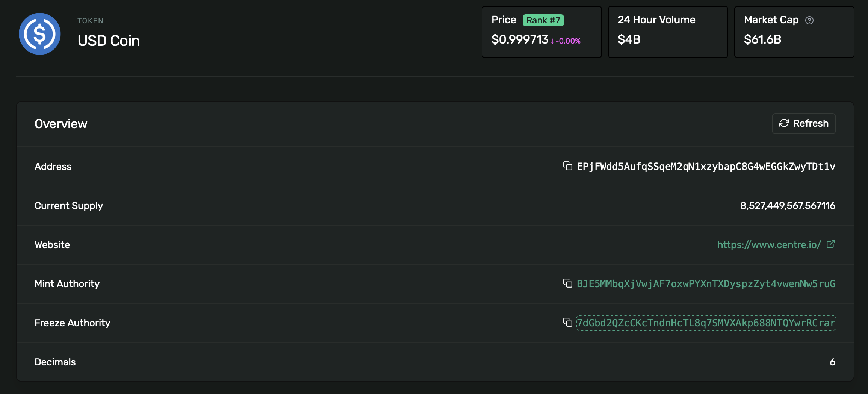
Task: Click the 24 Hour Volume card
Action: click(x=668, y=32)
